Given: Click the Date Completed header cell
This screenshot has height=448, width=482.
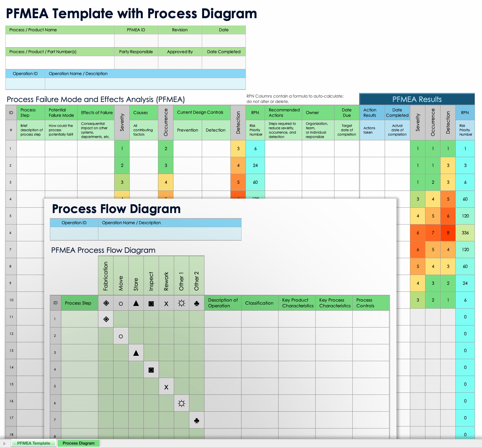Looking at the screenshot, I should (224, 52).
